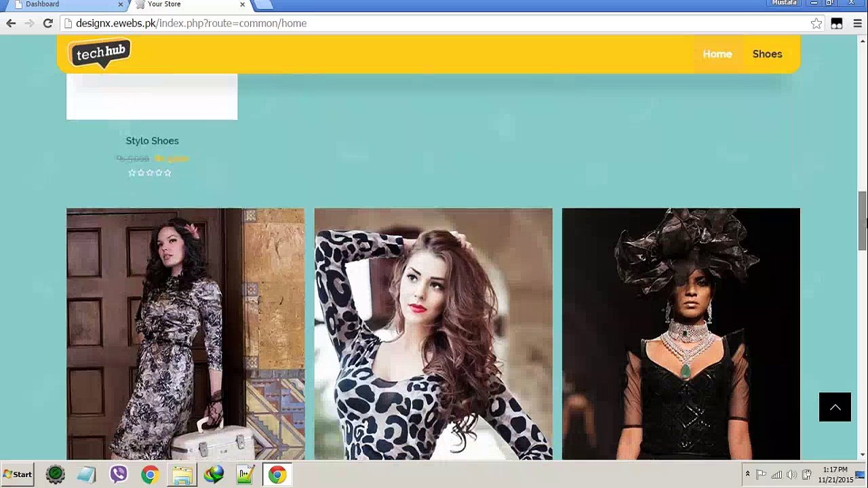This screenshot has width=868, height=488.
Task: Click the Start button
Action: pyautogui.click(x=18, y=474)
